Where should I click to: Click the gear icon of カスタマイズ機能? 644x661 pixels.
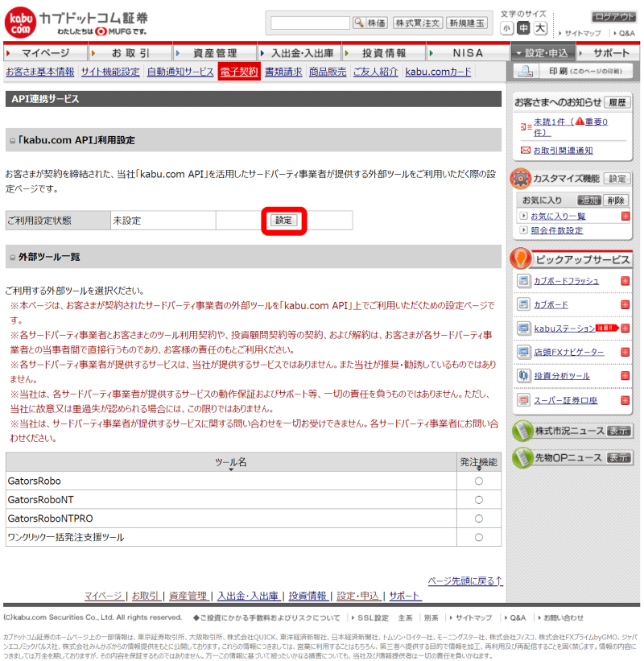[x=521, y=179]
